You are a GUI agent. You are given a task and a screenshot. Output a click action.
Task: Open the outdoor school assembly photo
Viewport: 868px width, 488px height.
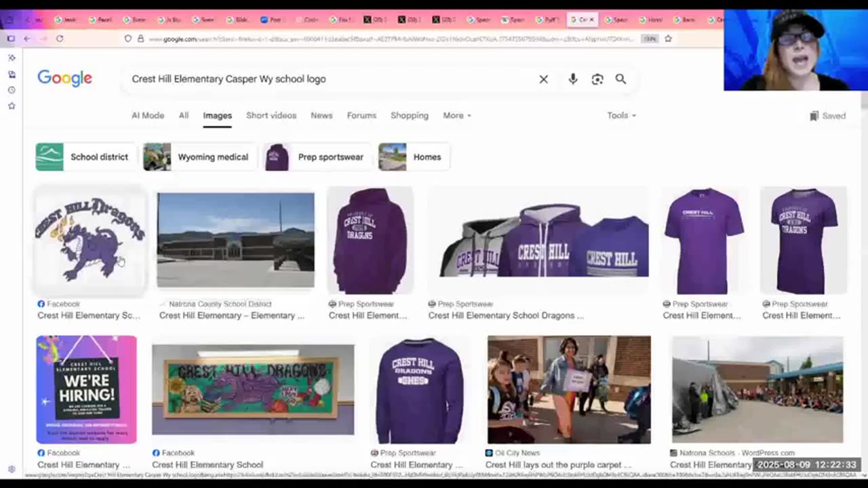tap(757, 390)
